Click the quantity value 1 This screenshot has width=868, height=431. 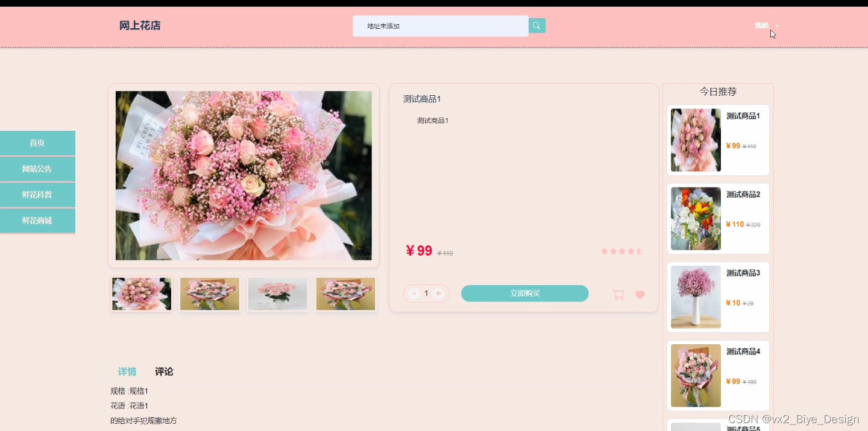pos(426,294)
